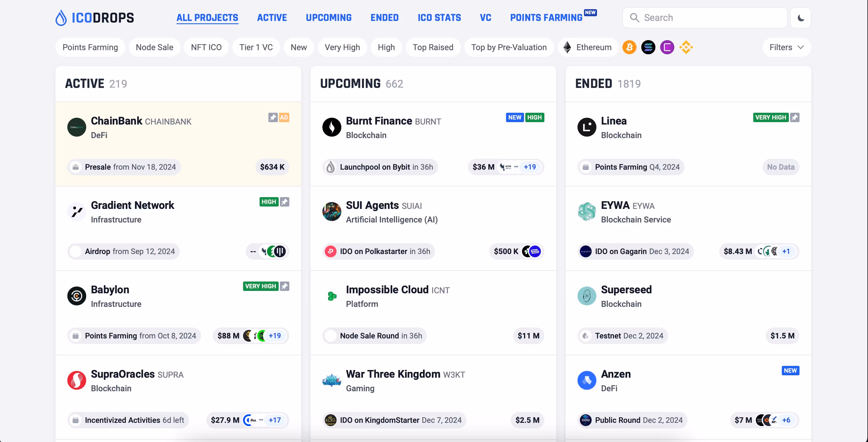The image size is (868, 442).
Task: Click +6 investors on Anzen
Action: coord(786,420)
